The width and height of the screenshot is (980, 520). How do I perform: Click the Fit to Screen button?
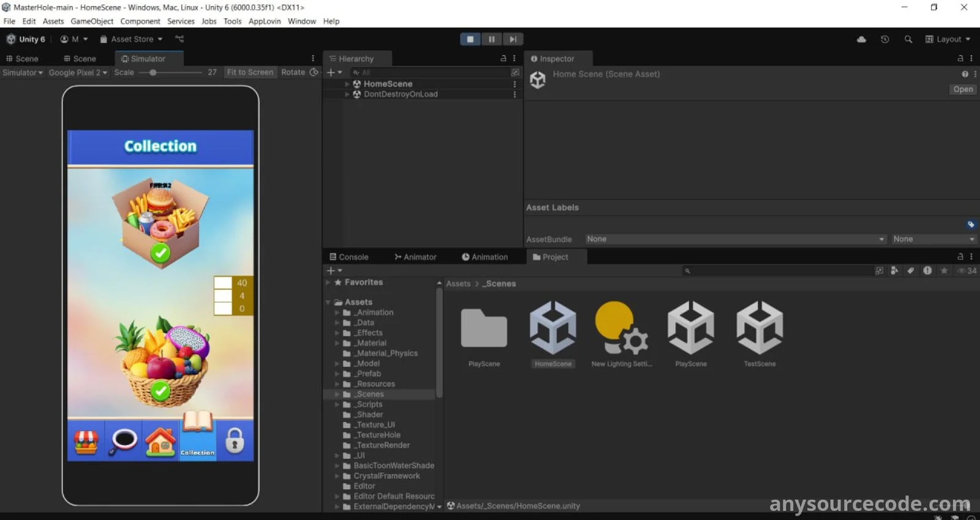[250, 72]
